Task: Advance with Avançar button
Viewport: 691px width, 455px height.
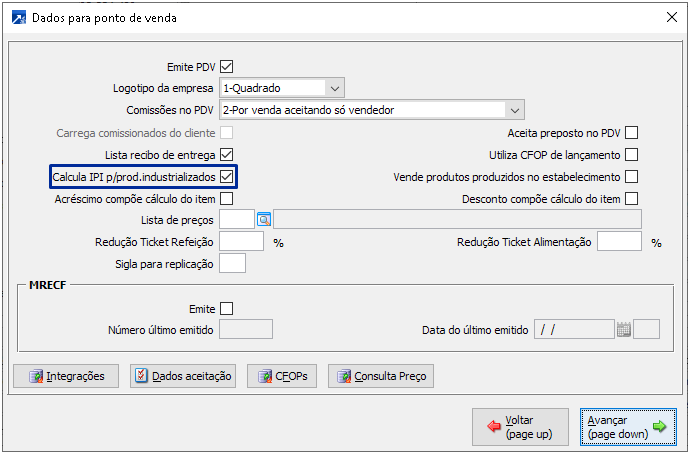Action: click(x=627, y=428)
